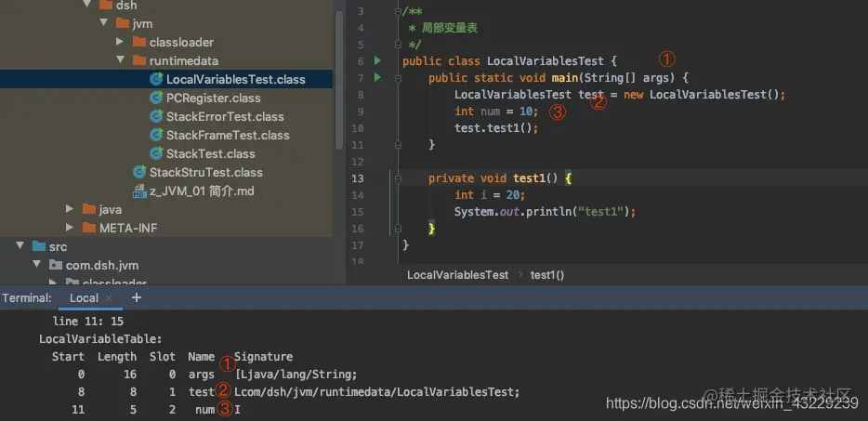Viewport: 868px width, 421px height.
Task: Click the project tree vertical scrollbar
Action: click(339, 80)
